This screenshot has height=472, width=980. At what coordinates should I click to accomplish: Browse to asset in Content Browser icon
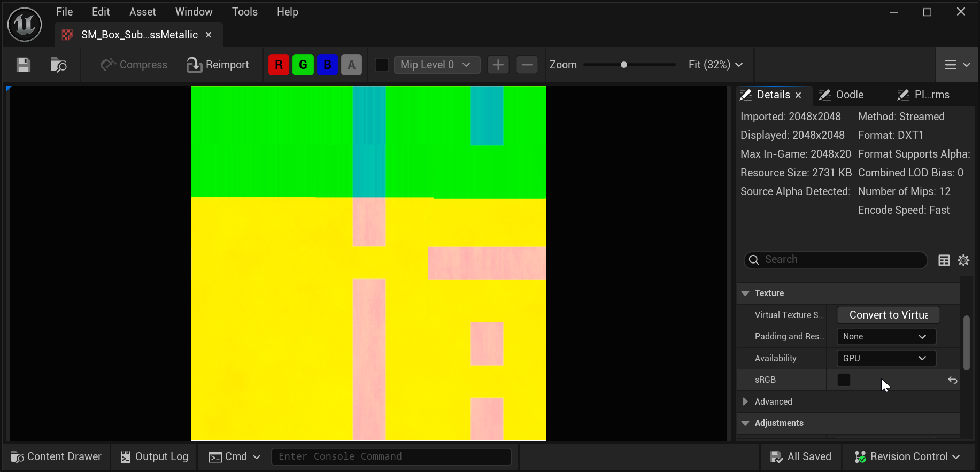58,65
